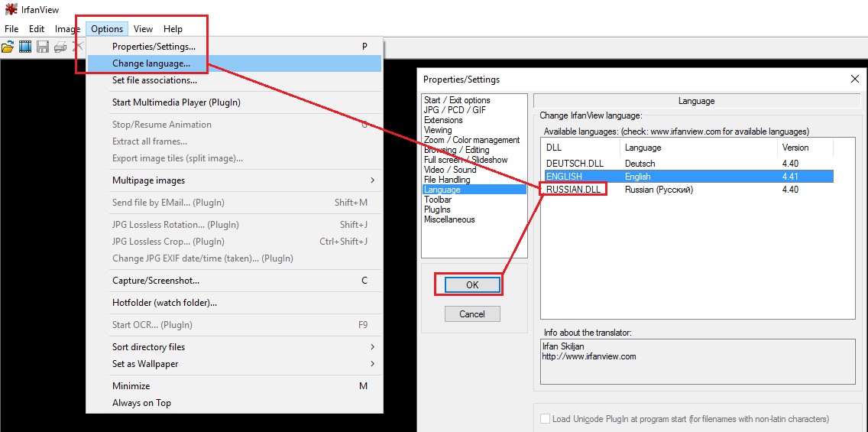Image resolution: width=868 pixels, height=432 pixels.
Task: Click Stop/Resume Animation menu entry
Action: click(234, 125)
